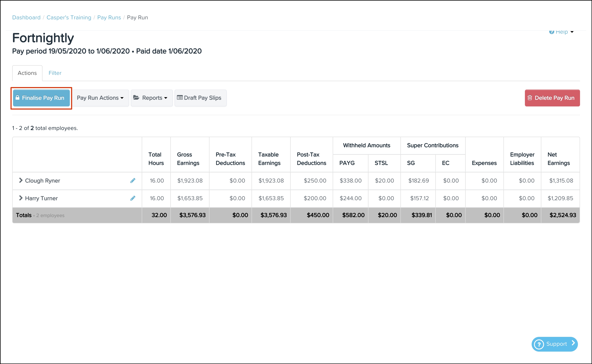Open Casper's Training breadcrumb link

pyautogui.click(x=69, y=18)
